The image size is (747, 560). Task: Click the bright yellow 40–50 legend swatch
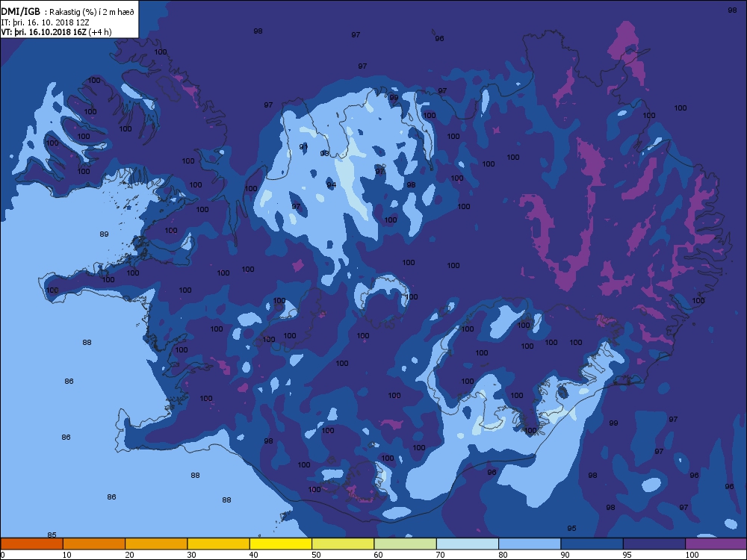coord(281,544)
